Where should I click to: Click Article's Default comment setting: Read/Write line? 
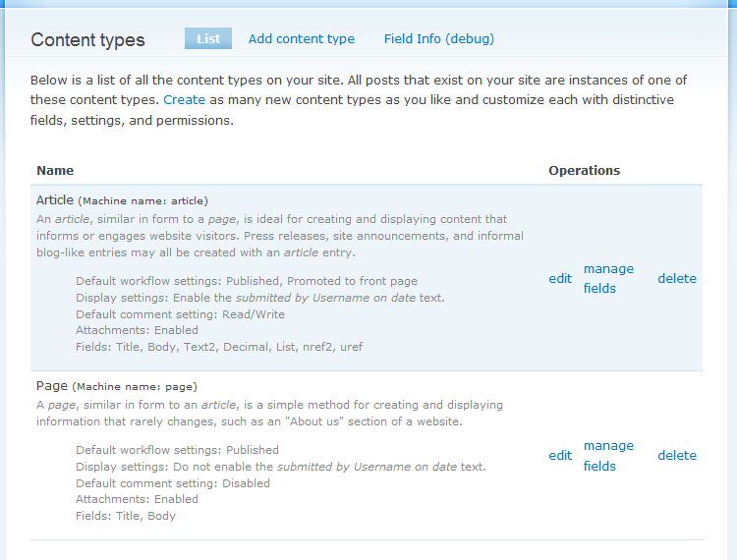pyautogui.click(x=180, y=313)
